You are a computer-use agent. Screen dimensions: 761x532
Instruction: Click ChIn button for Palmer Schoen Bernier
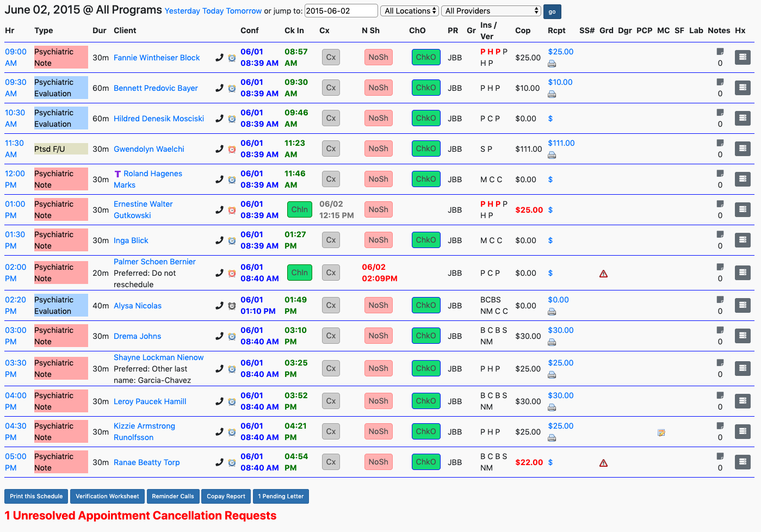[x=300, y=273]
